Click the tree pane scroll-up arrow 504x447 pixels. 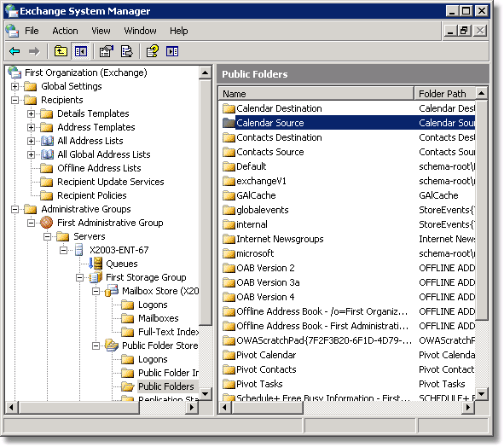pyautogui.click(x=205, y=73)
